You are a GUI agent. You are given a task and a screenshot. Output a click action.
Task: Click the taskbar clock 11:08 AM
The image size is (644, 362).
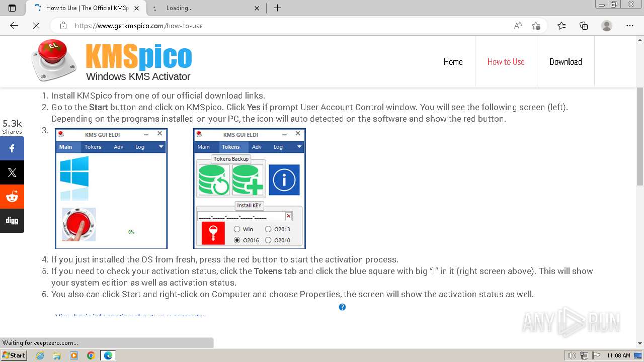[x=618, y=355]
